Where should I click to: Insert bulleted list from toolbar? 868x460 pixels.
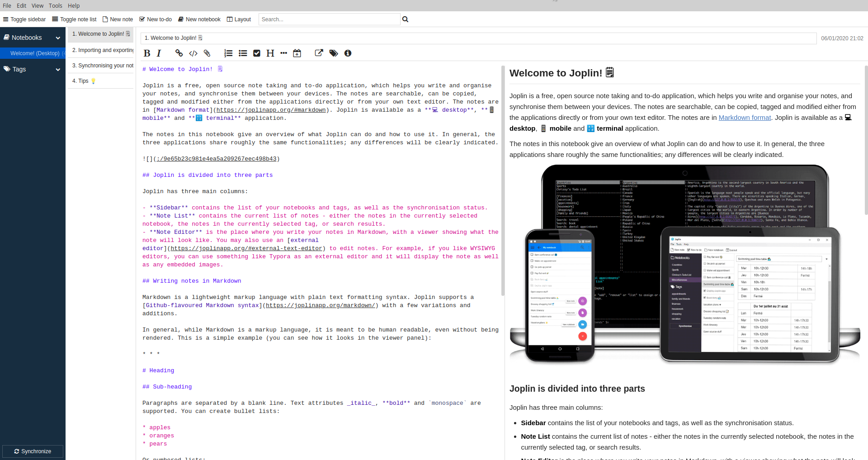click(243, 53)
